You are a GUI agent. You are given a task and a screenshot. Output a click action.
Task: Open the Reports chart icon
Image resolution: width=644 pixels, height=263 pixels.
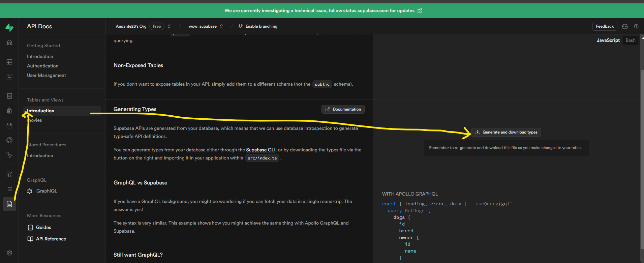[x=9, y=174]
